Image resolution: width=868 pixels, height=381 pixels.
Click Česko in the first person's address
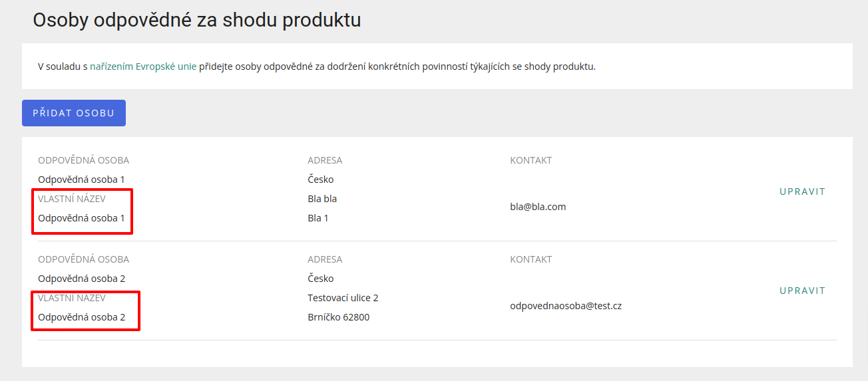321,180
